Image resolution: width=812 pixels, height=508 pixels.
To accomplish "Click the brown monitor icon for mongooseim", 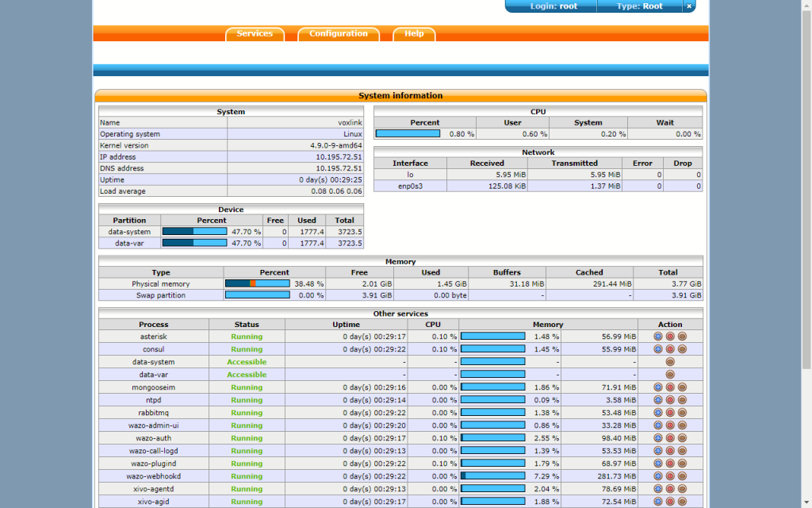I will click(x=682, y=387).
